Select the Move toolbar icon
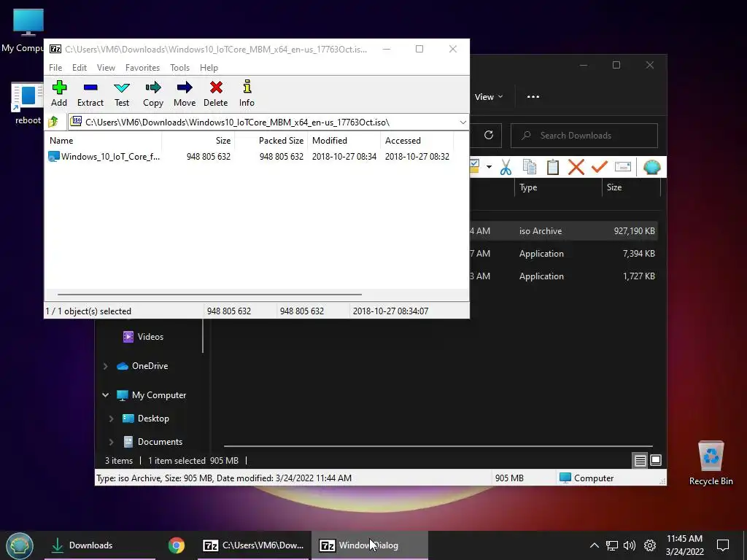Image resolution: width=747 pixels, height=560 pixels. pos(185,93)
